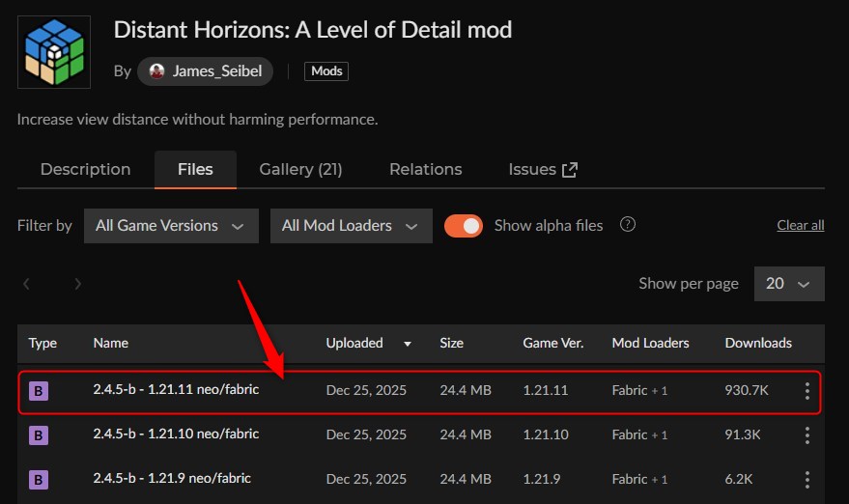Toggle the Show alpha files switch
This screenshot has width=849, height=504.
[464, 226]
